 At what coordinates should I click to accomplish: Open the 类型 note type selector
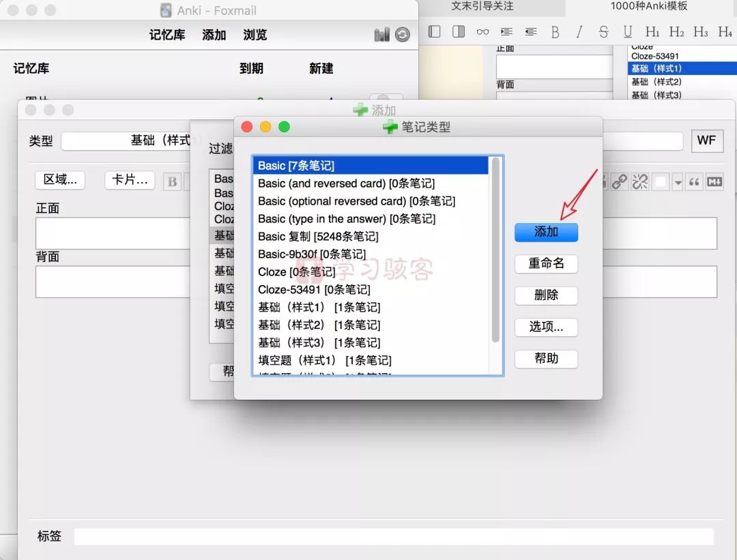pos(126,141)
